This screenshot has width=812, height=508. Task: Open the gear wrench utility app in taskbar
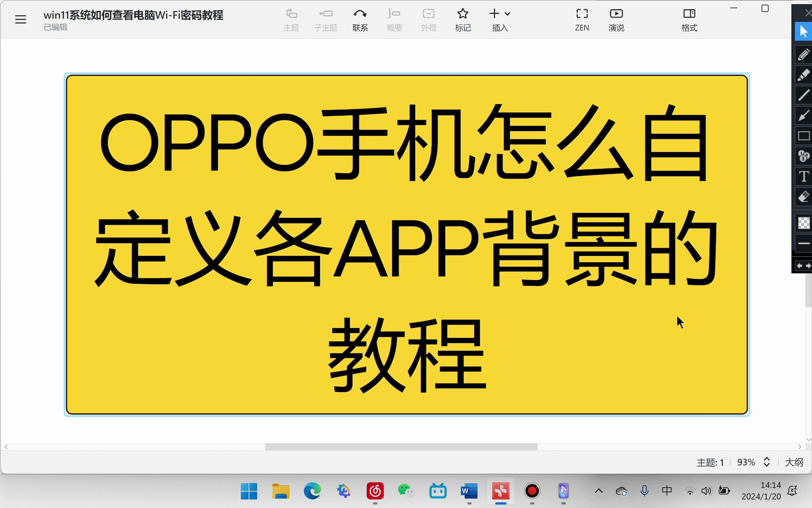click(x=344, y=491)
